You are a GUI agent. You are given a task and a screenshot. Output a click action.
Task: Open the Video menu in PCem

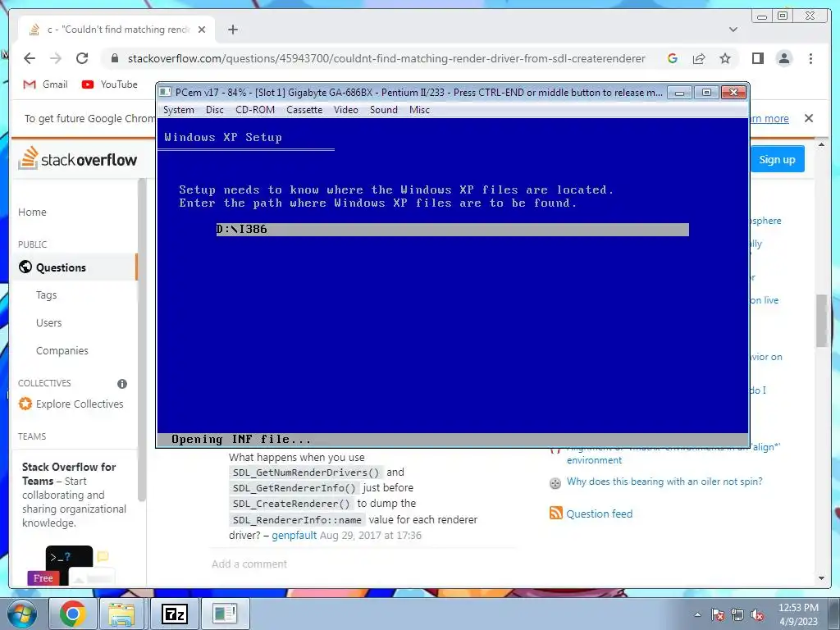point(345,110)
